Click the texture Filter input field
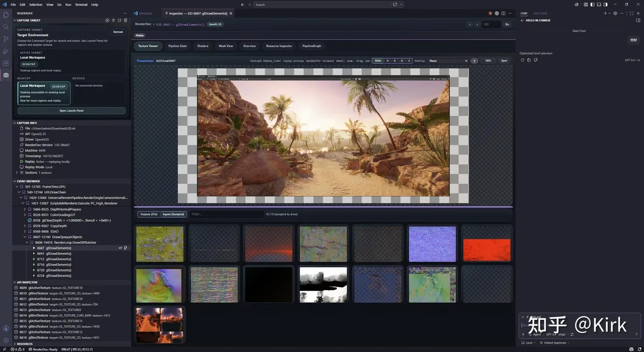The image size is (644, 352). (x=226, y=214)
